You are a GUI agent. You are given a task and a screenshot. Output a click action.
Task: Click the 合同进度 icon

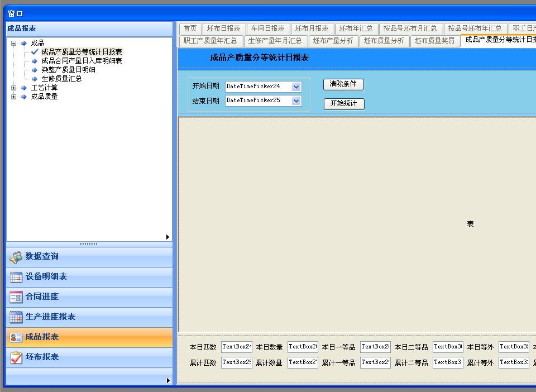click(16, 297)
